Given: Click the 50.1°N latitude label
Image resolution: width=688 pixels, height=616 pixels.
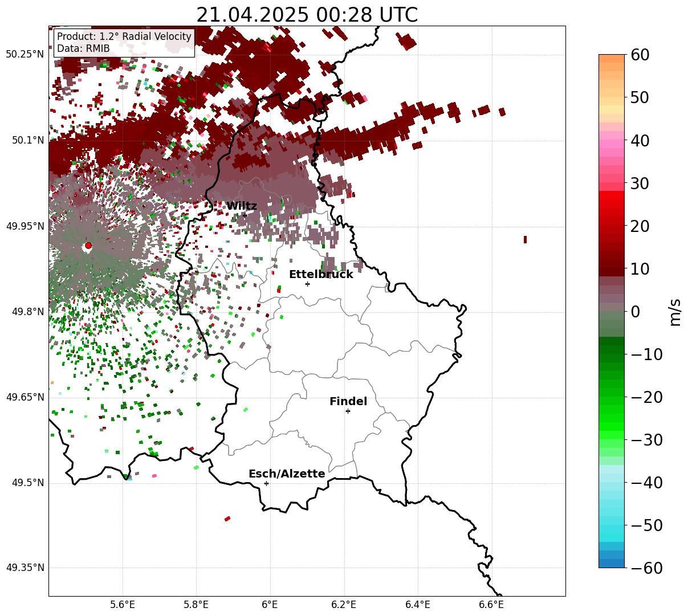Looking at the screenshot, I should tap(27, 140).
